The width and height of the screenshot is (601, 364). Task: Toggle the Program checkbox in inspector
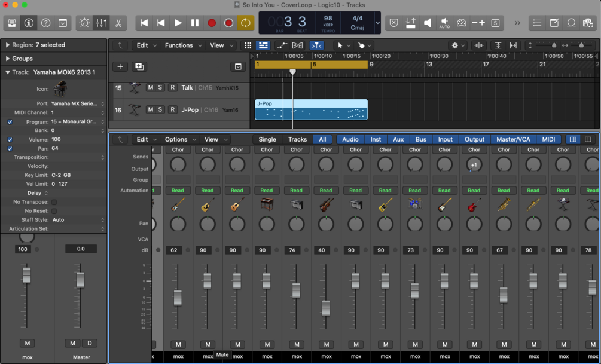[x=10, y=122]
